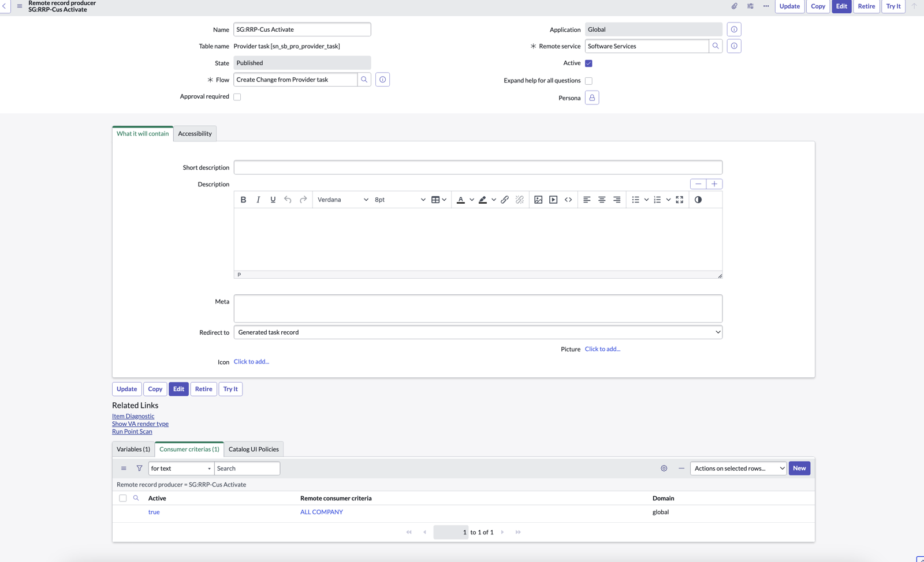
Task: Search Flow lookup icon
Action: coord(364,80)
